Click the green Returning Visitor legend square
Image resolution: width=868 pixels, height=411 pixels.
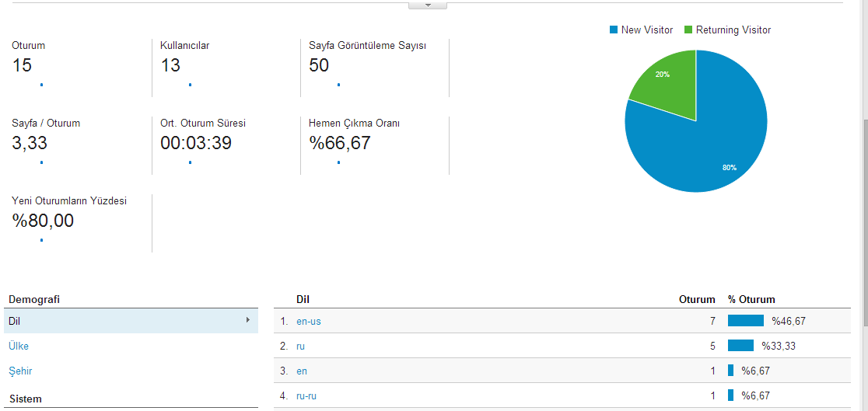(688, 30)
